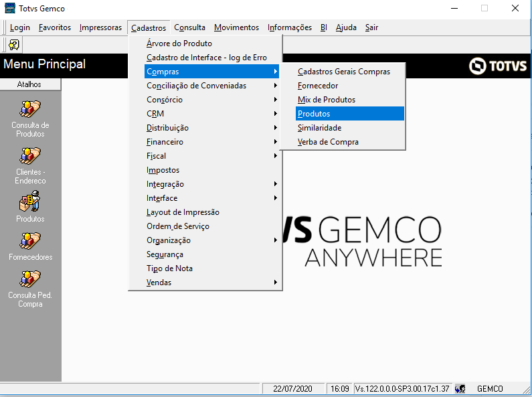Click GEMCO label in status bar

pyautogui.click(x=490, y=388)
